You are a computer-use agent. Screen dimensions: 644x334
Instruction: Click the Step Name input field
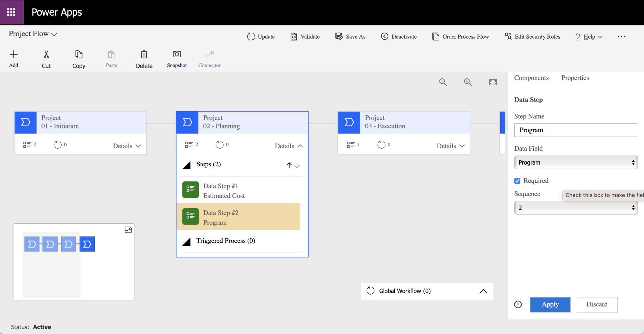tap(576, 130)
